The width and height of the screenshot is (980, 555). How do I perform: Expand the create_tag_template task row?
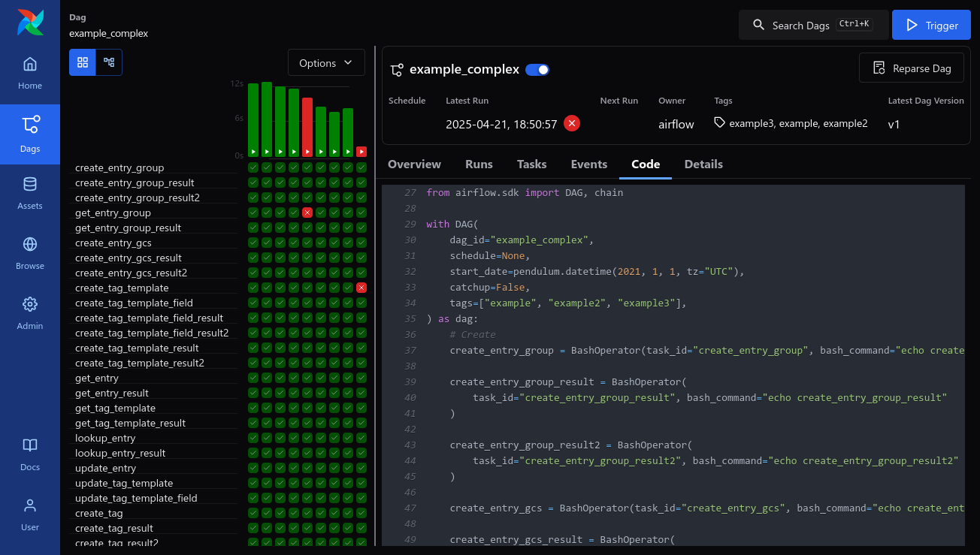point(122,288)
